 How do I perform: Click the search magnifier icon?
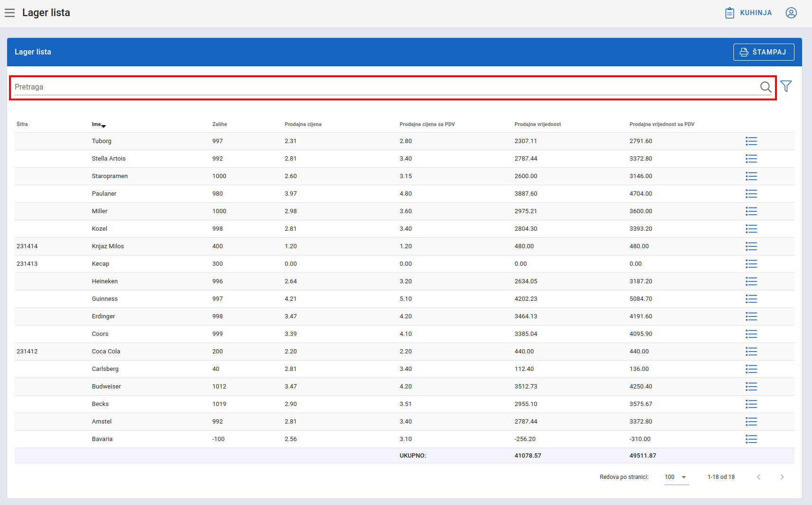click(766, 87)
